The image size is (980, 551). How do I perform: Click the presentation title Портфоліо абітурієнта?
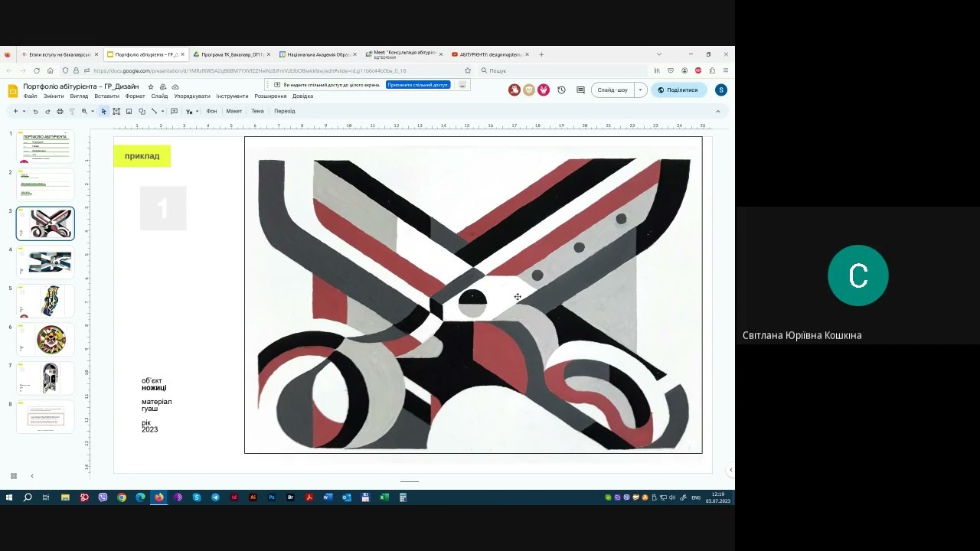pos(81,86)
